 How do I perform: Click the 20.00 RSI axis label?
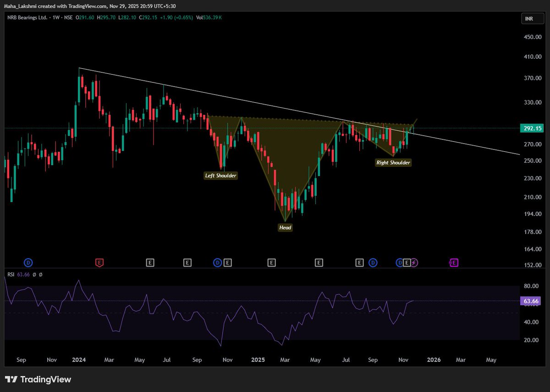(x=532, y=340)
